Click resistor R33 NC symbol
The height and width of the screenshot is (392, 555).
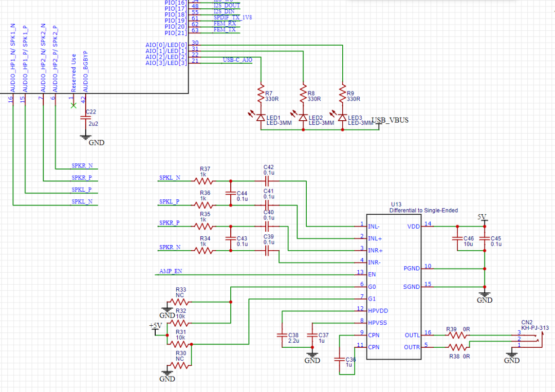tap(179, 302)
